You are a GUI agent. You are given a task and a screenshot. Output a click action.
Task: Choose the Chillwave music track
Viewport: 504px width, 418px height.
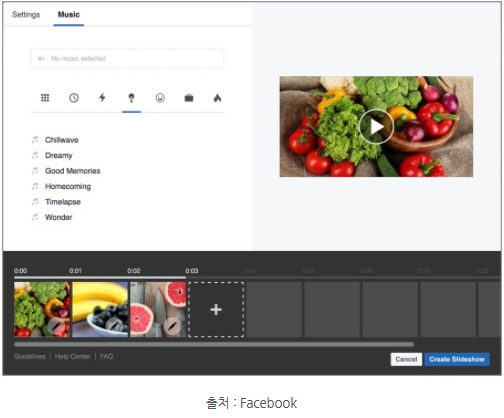(x=62, y=140)
